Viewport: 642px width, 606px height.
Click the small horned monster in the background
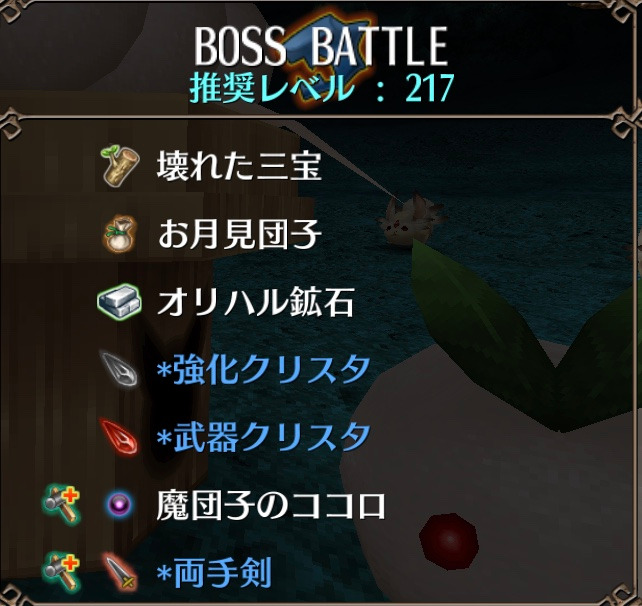tap(410, 220)
